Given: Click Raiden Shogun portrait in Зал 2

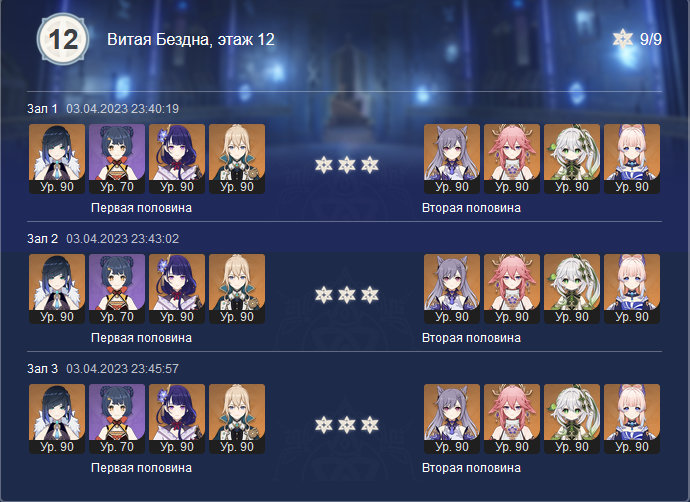Looking at the screenshot, I should click(x=177, y=289).
